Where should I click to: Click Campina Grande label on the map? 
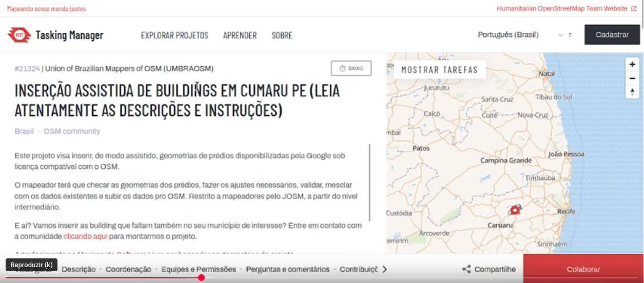[x=506, y=160]
